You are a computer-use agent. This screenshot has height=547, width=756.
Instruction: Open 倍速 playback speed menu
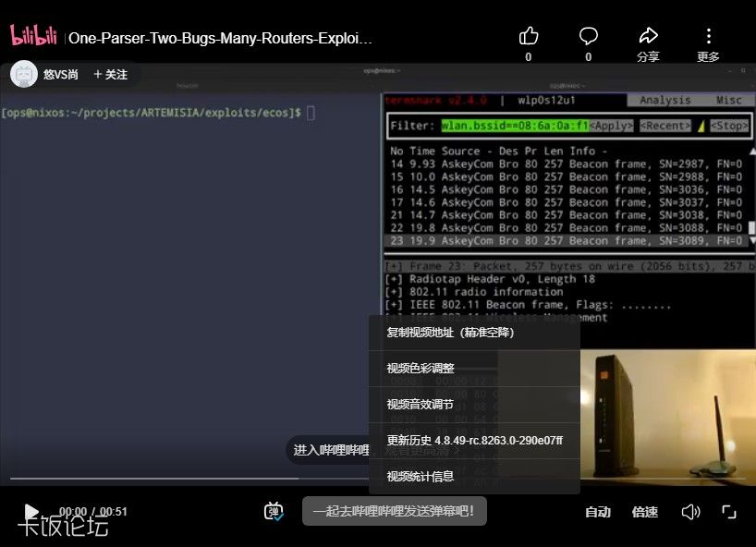644,512
